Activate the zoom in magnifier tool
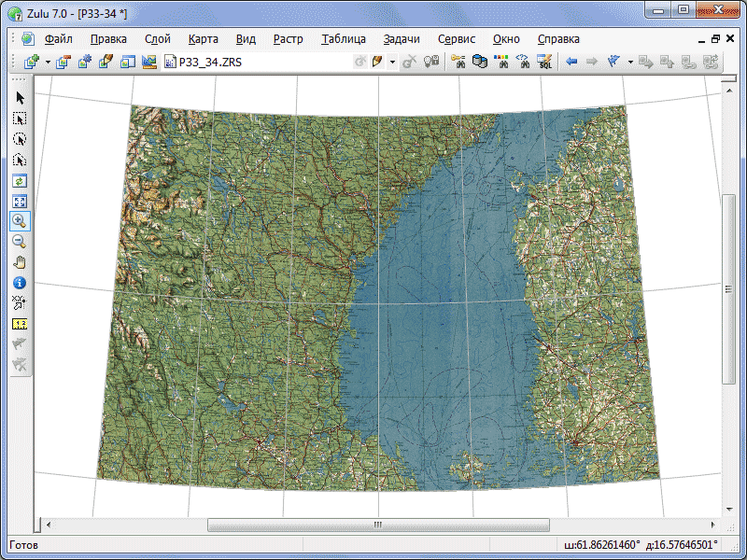747x560 pixels. [20, 220]
